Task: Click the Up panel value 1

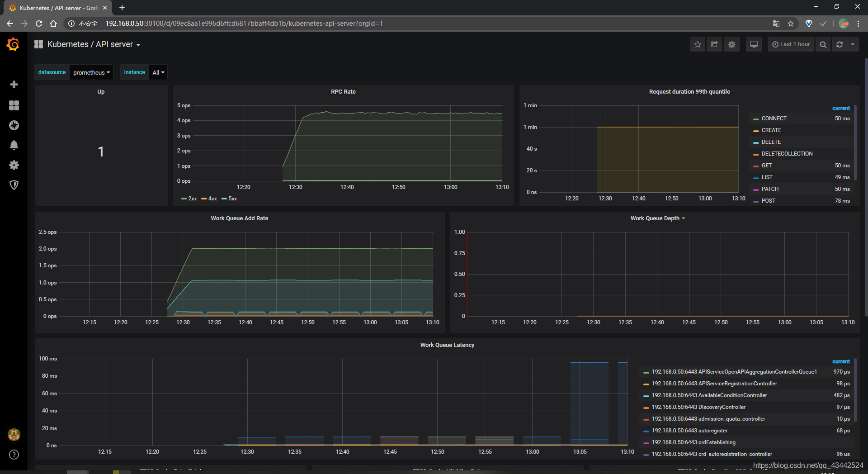Action: pos(101,152)
